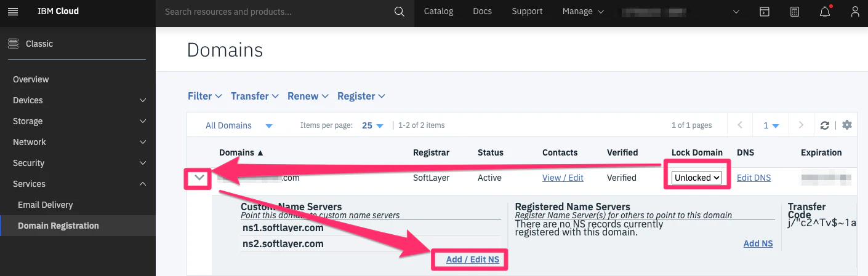Open the user profile icon
The height and width of the screenshot is (276, 868).
point(855,12)
